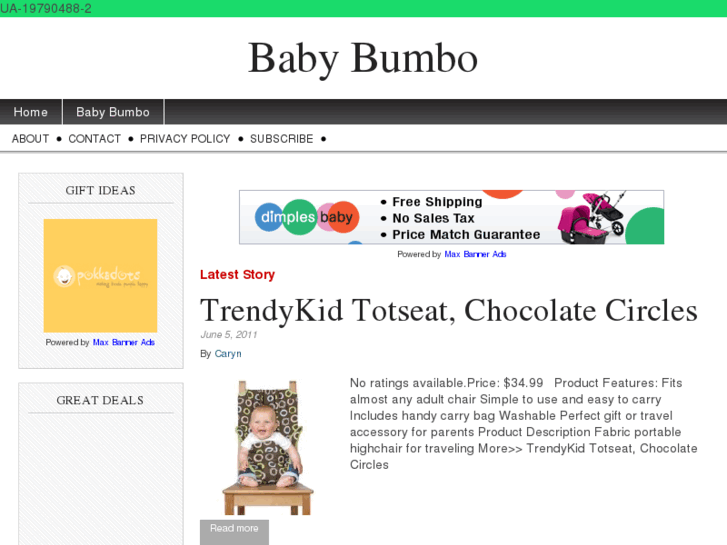The width and height of the screenshot is (727, 545).
Task: Click the June 5, 2011 post date
Action: (x=229, y=334)
